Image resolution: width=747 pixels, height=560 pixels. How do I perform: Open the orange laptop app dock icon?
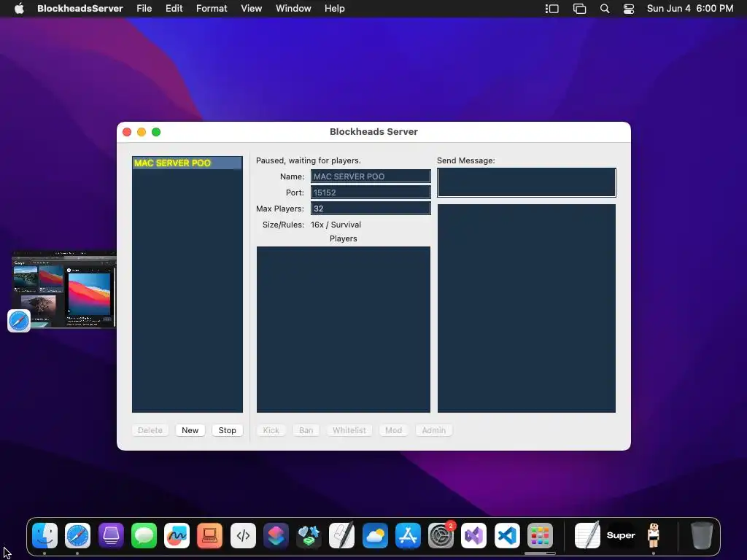click(x=209, y=535)
